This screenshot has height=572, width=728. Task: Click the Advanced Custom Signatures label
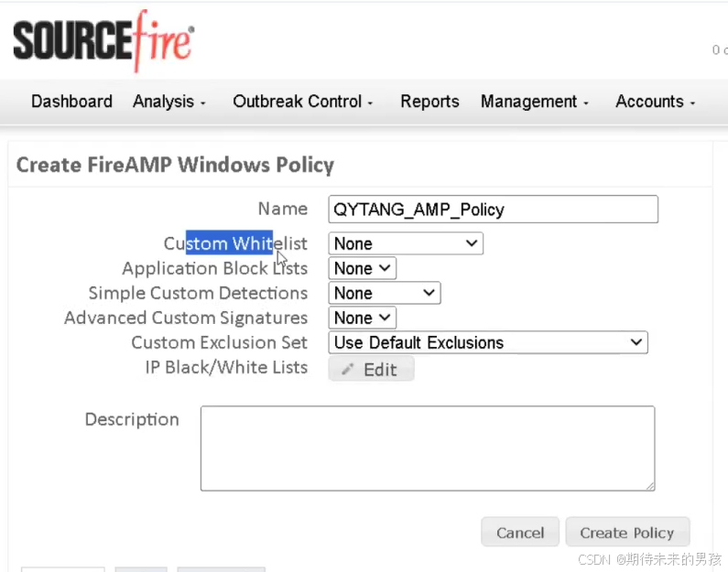pos(186,318)
